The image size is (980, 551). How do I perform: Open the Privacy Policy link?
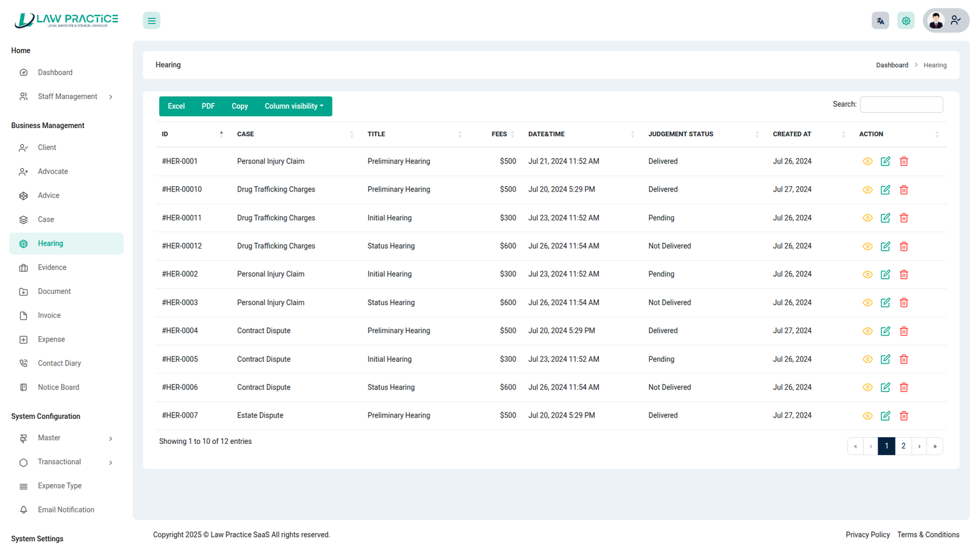coord(867,535)
